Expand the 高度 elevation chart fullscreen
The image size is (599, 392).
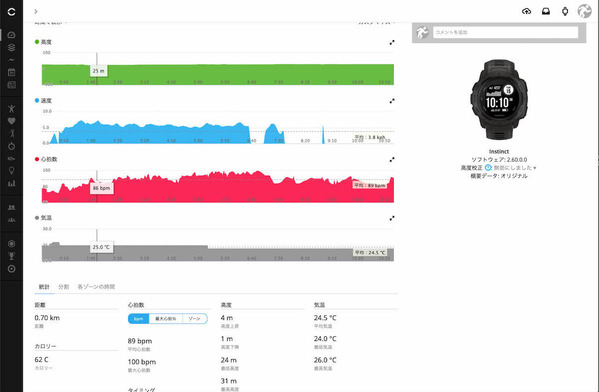tap(392, 42)
